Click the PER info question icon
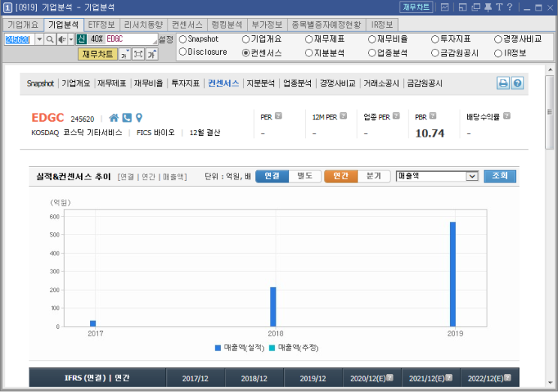 279,116
